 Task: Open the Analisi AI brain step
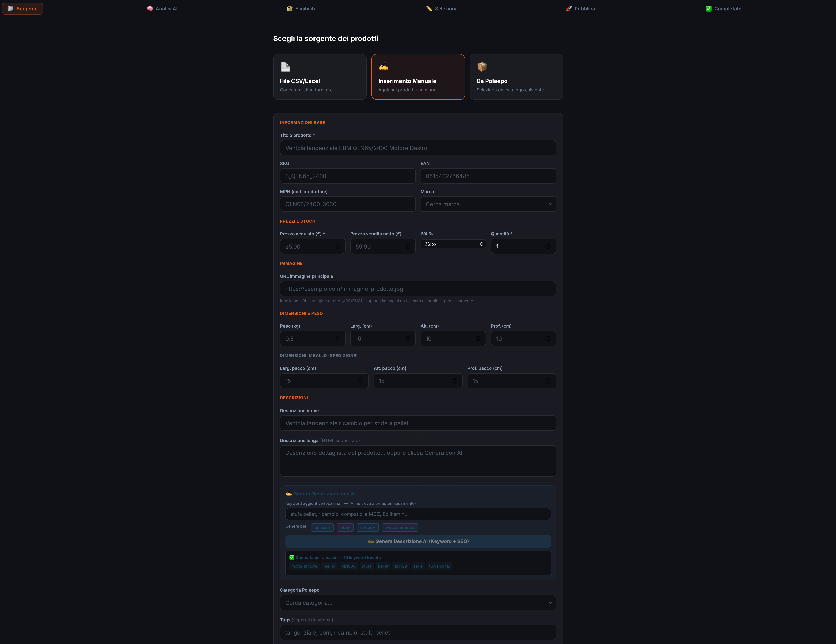pos(162,9)
